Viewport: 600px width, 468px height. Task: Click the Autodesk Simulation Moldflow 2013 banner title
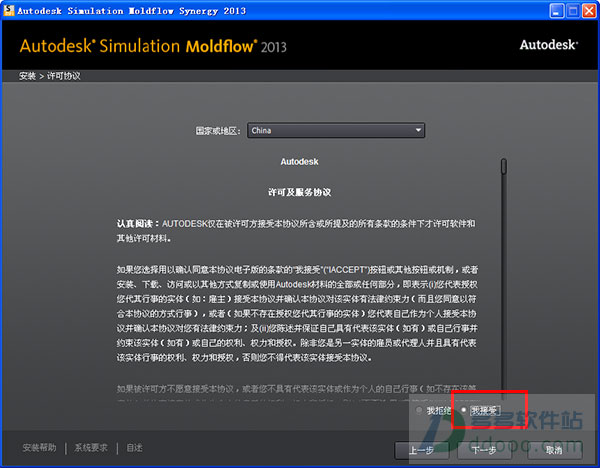coord(153,46)
